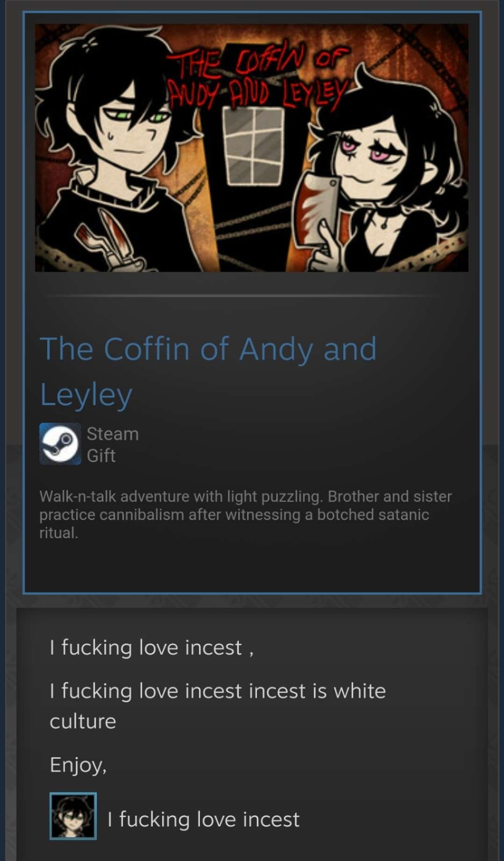Viewport: 504px width, 861px height.
Task: Click the Walk-n-talk adventure description
Action: tap(245, 514)
